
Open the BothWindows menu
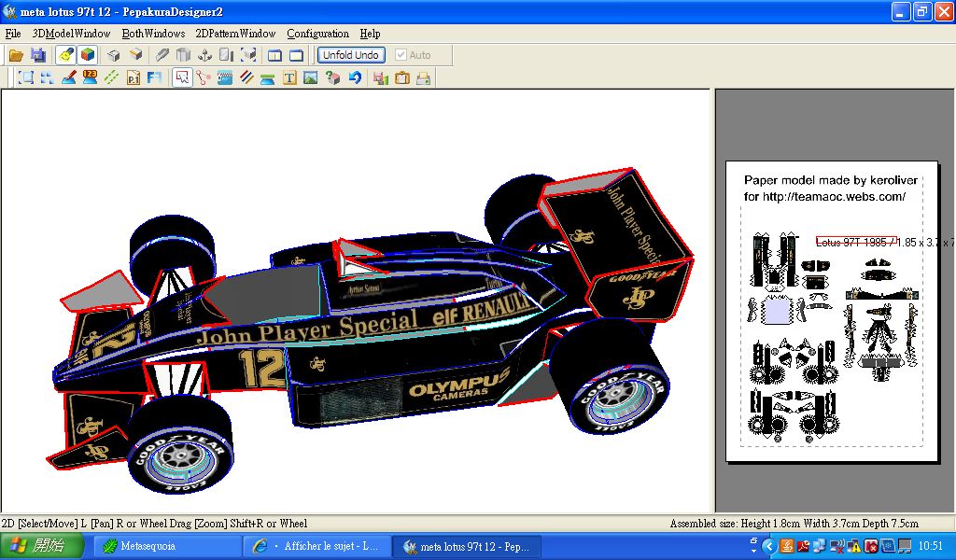pyautogui.click(x=153, y=34)
